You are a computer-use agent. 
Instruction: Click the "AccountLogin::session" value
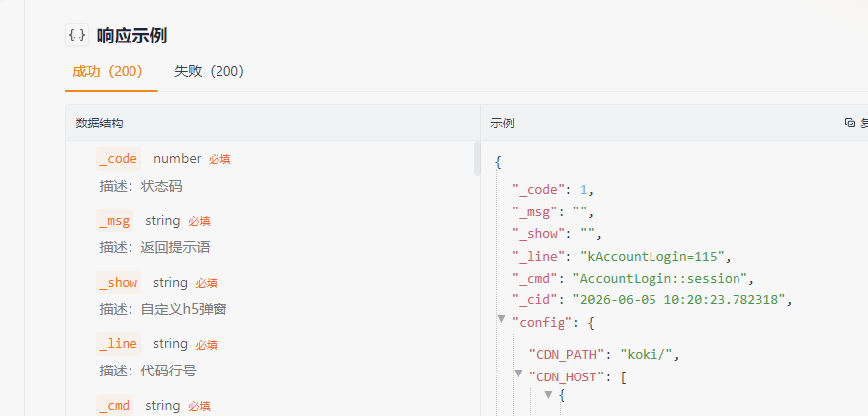[x=659, y=278]
